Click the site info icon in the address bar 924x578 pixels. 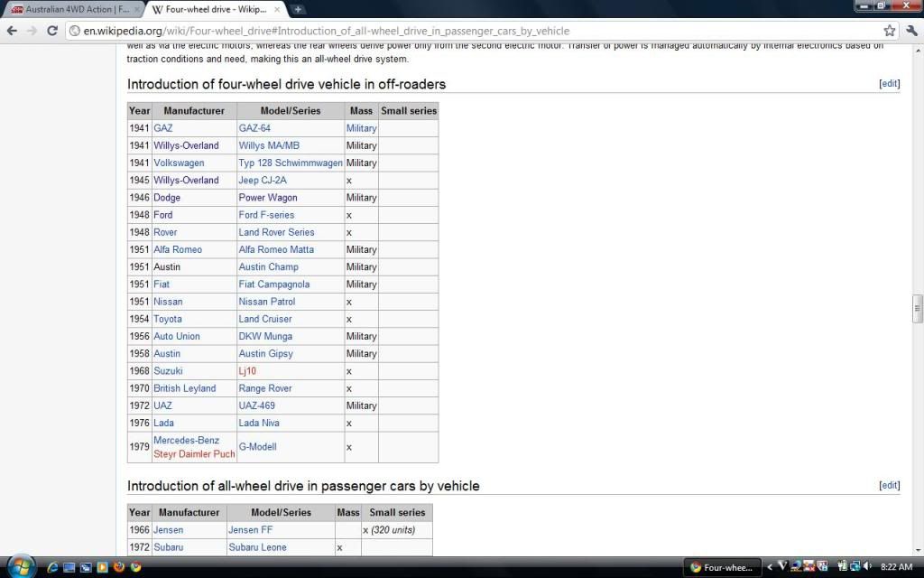(75, 31)
